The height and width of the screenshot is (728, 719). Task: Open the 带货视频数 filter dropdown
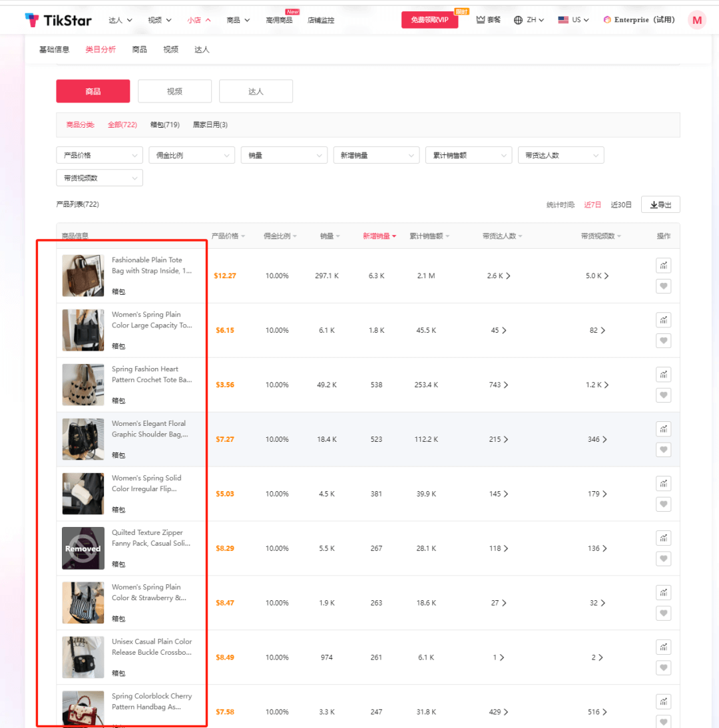(99, 178)
